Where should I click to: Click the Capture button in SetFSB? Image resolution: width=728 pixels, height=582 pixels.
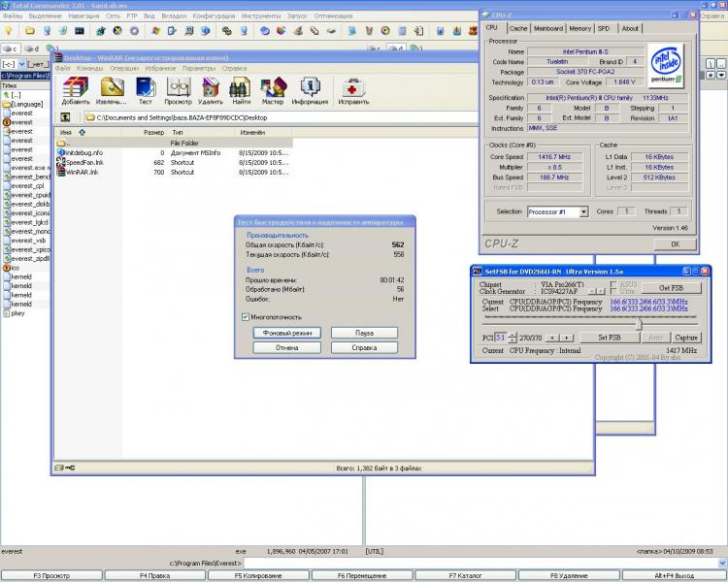click(686, 338)
